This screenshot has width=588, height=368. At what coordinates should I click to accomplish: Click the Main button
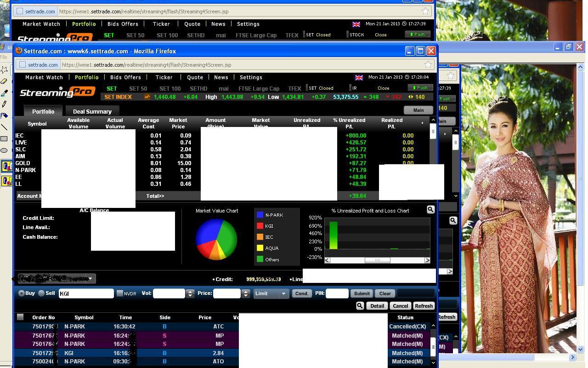pos(418,110)
